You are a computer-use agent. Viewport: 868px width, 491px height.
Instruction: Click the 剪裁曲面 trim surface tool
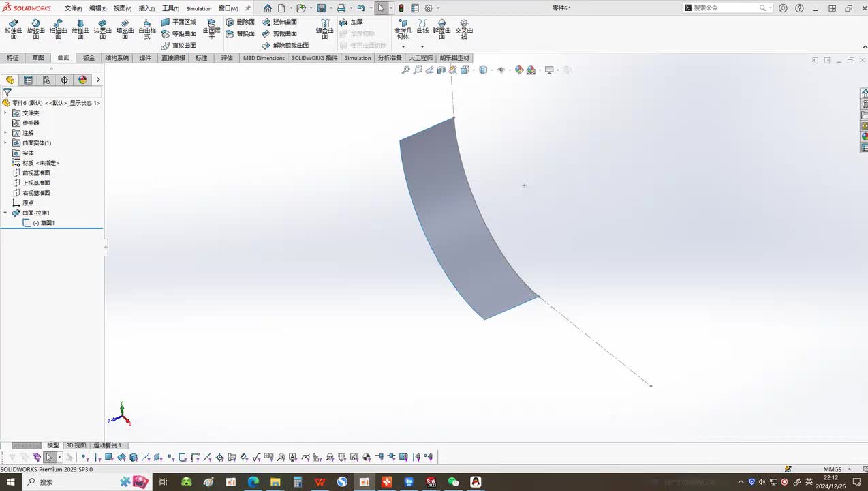(280, 33)
